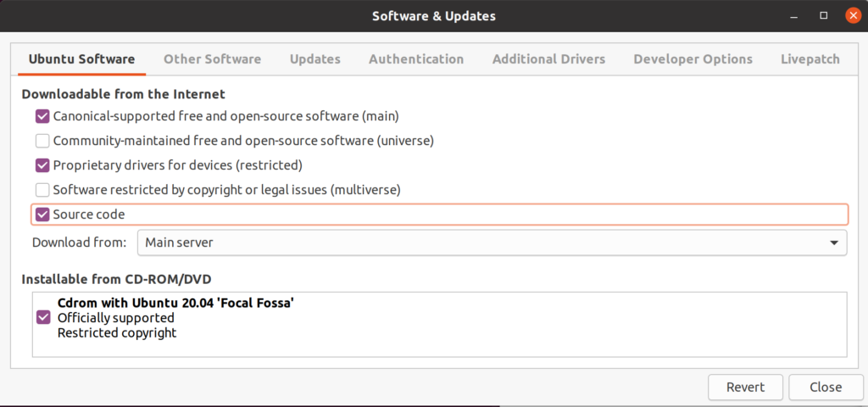This screenshot has width=868, height=407.
Task: Switch to the Other Software tab
Action: point(212,59)
